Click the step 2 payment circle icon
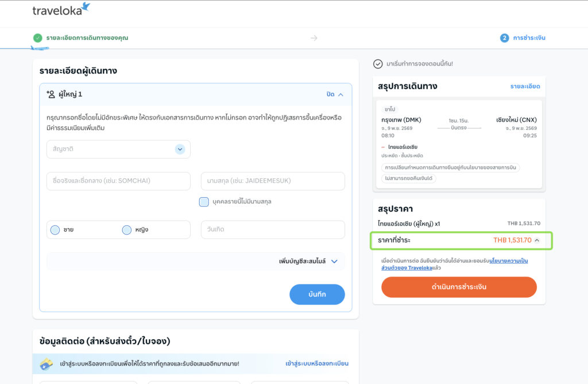Screen dimensions: 588x384 coord(504,38)
